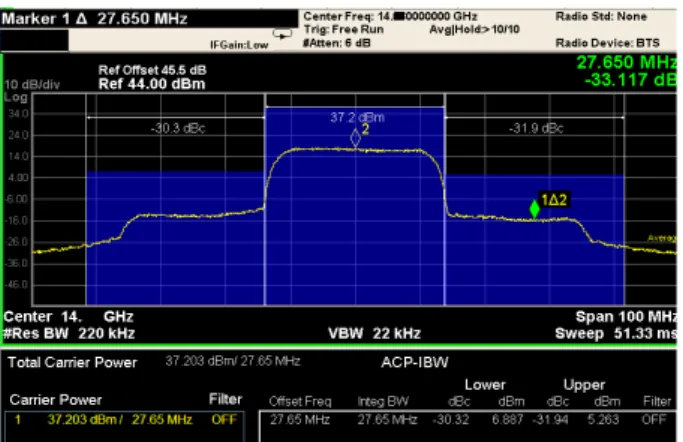Click the Radio Device: BTS label
683x442 pixels.
point(607,43)
